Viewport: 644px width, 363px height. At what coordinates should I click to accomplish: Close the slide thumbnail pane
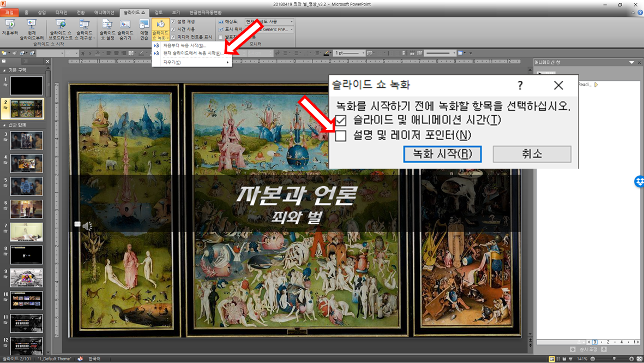(47, 62)
